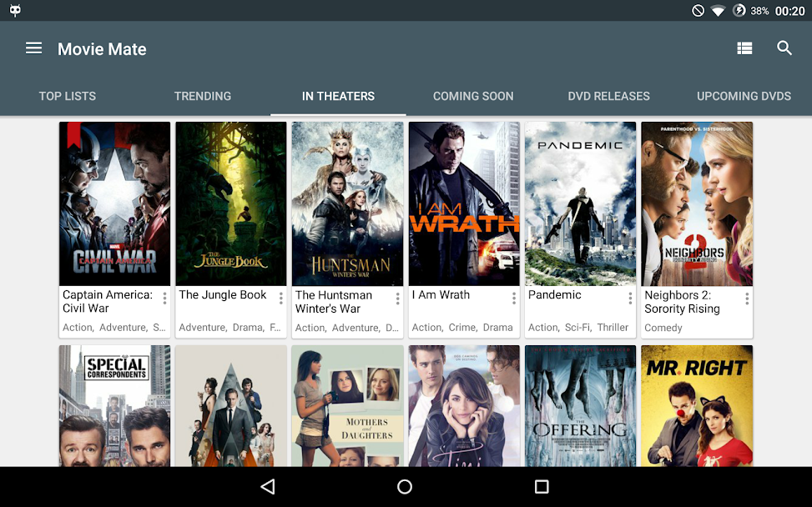Switch to list view layout
This screenshot has width=812, height=507.
coord(744,48)
